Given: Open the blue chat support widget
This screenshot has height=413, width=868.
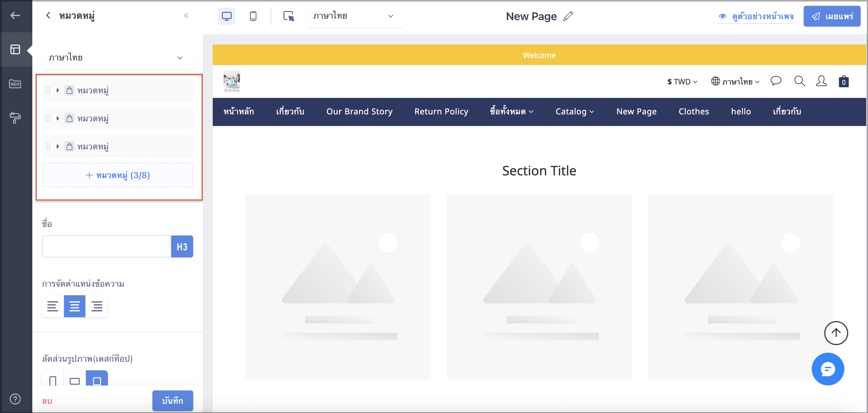Looking at the screenshot, I should (827, 369).
